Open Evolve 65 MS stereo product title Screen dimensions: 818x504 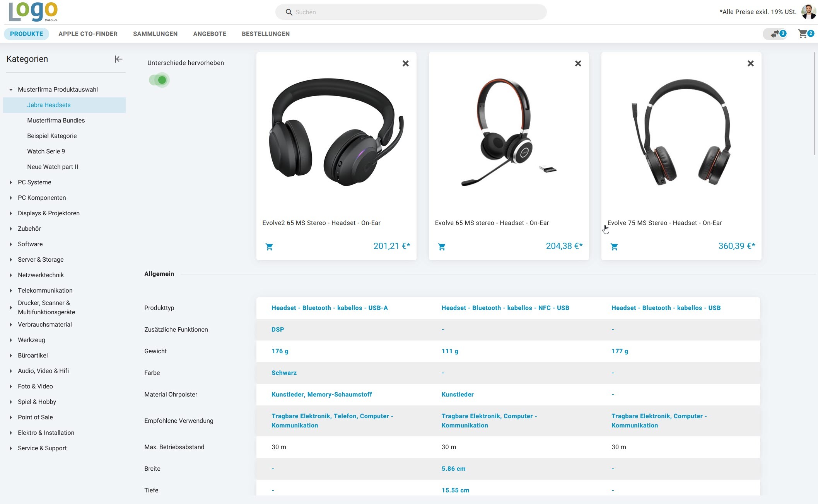492,223
